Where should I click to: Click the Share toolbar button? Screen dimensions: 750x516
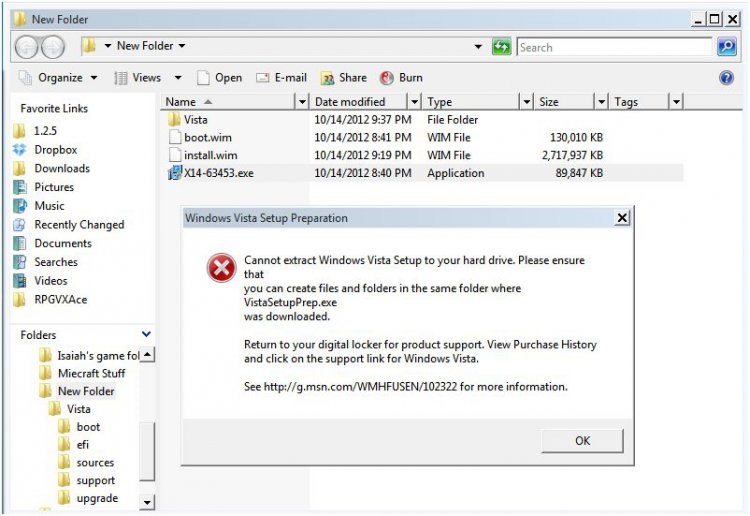344,77
